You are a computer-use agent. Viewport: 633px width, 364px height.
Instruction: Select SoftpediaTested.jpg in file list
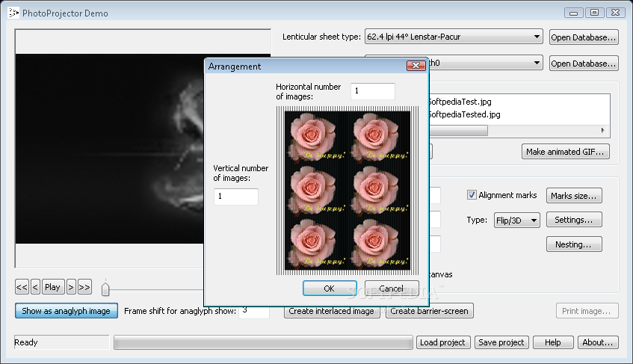(464, 114)
